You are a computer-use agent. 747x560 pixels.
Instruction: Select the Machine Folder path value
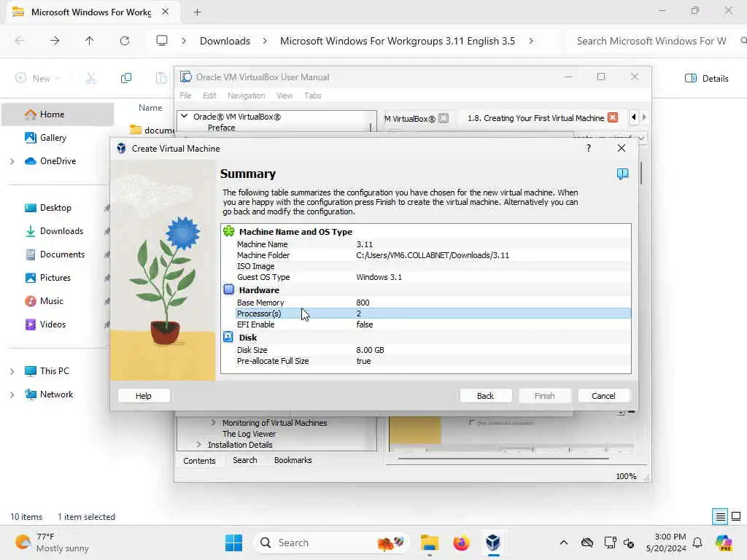tap(432, 255)
